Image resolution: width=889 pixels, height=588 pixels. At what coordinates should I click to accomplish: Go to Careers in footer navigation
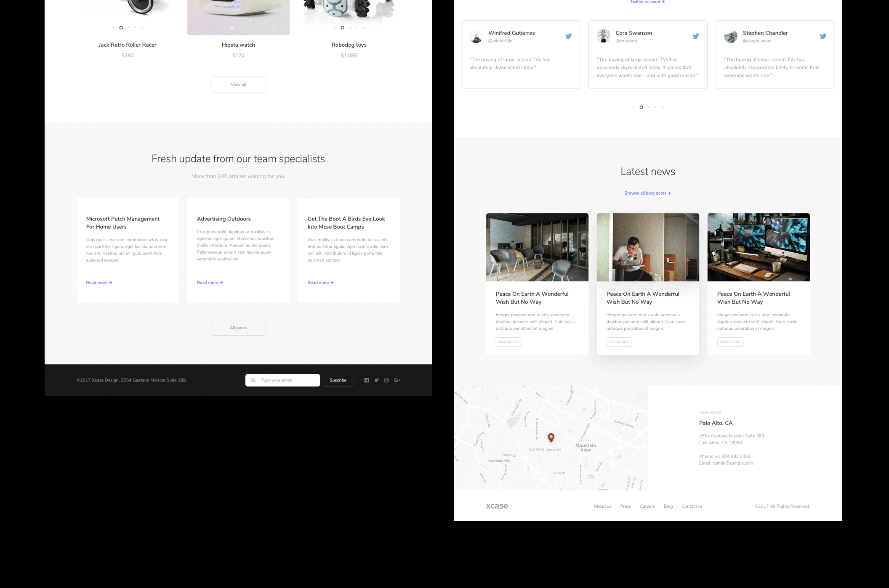647,506
